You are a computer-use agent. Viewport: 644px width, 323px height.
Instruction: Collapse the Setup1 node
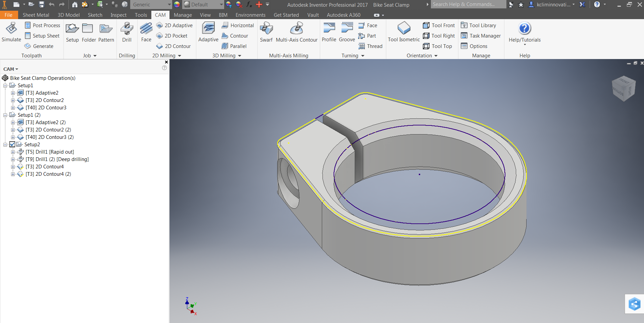click(x=5, y=86)
